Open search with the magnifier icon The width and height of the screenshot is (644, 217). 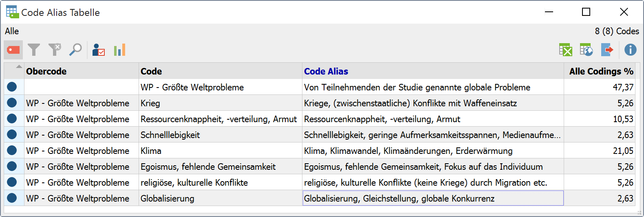click(x=75, y=50)
